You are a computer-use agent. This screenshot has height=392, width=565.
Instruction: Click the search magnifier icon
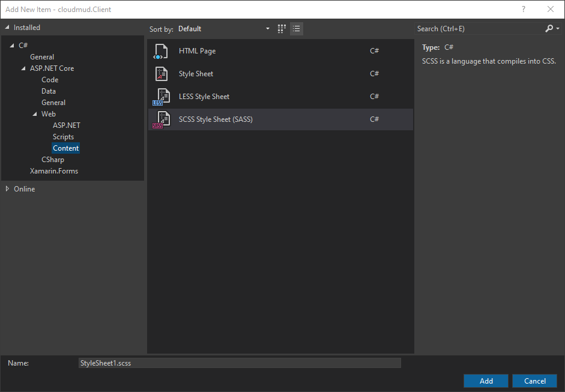549,28
